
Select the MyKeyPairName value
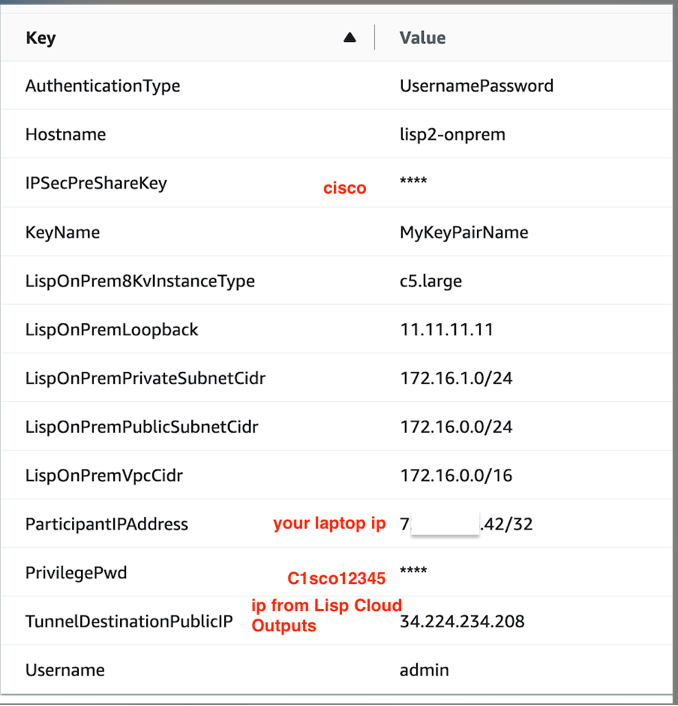tap(464, 232)
